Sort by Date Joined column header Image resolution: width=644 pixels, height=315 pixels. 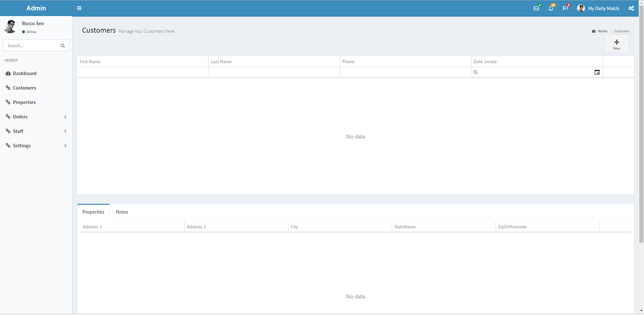[537, 61]
